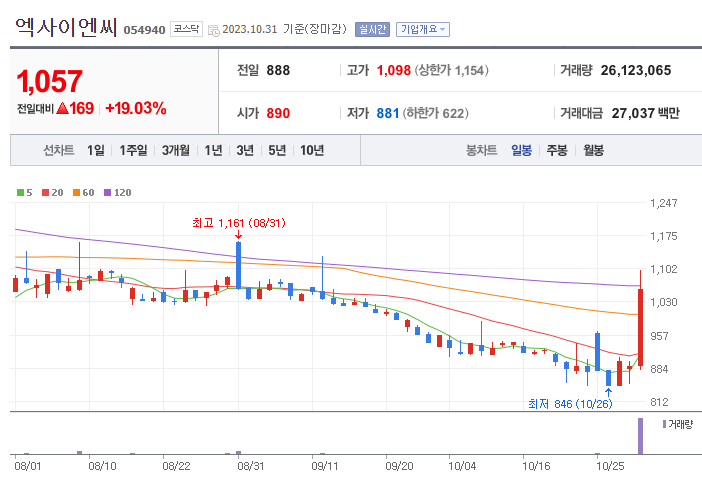702x491 pixels.
Task: Click the large red candle on 10/31
Action: click(640, 328)
